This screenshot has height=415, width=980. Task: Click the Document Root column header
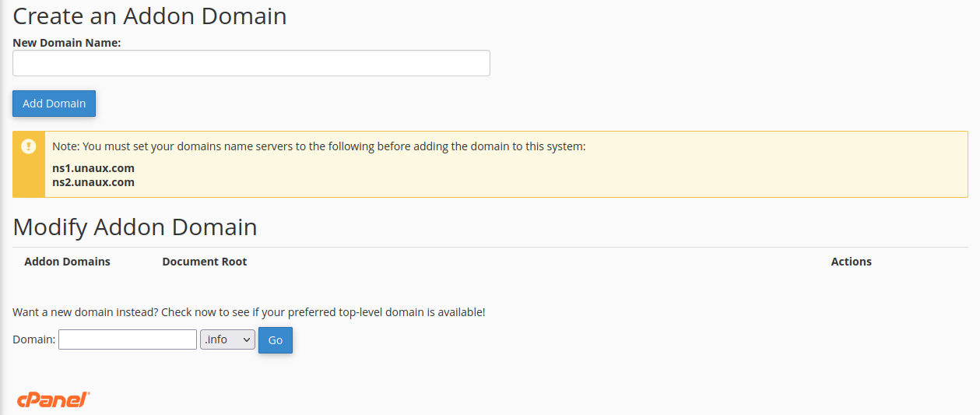(205, 262)
